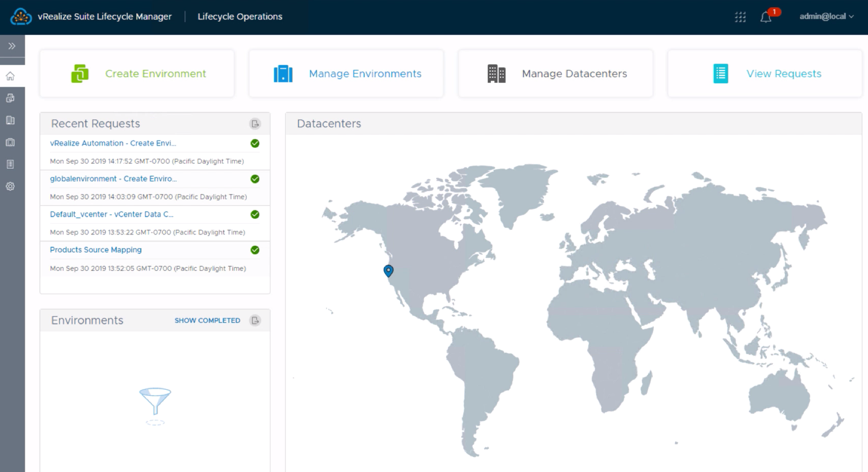Open Recent Requests panel export icon

255,124
